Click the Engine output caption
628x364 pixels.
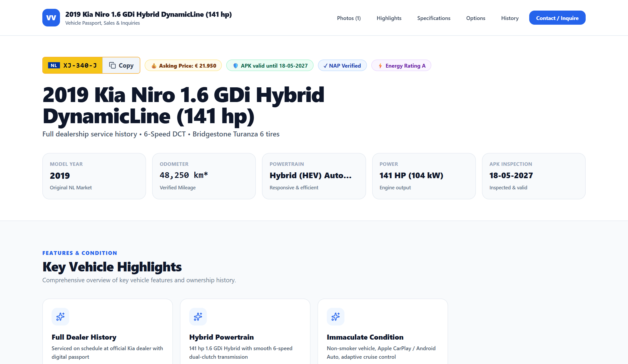pyautogui.click(x=395, y=188)
